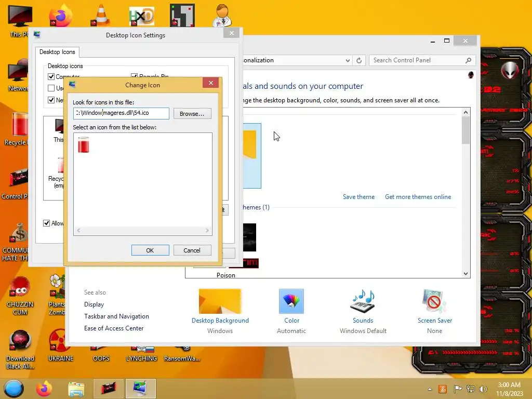The image size is (532, 399).
Task: Open the Screen Saver settings icon
Action: (x=434, y=301)
